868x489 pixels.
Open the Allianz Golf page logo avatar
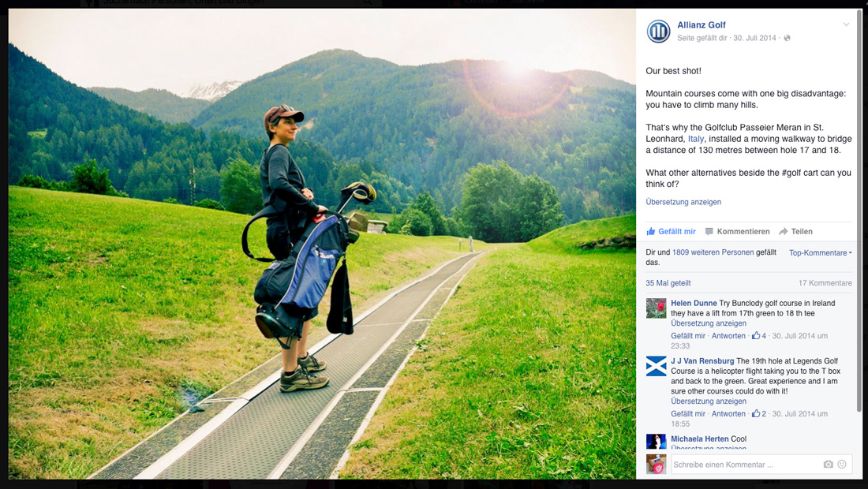coord(658,32)
